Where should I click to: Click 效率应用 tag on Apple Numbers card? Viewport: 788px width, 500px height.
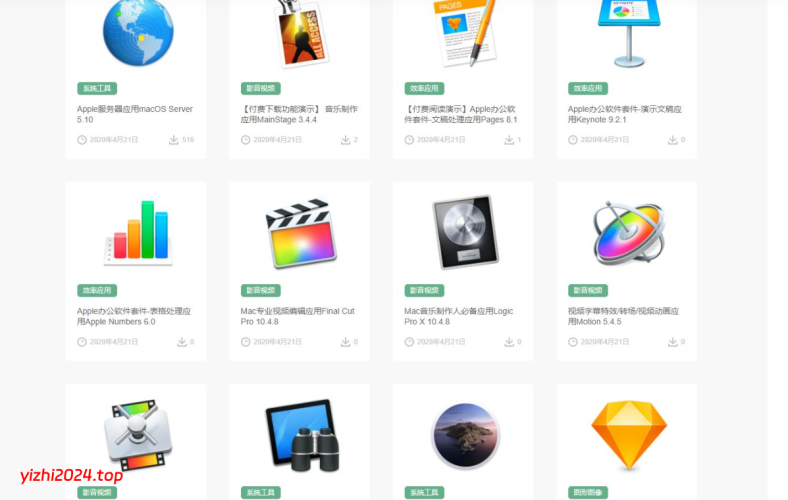coord(97,290)
